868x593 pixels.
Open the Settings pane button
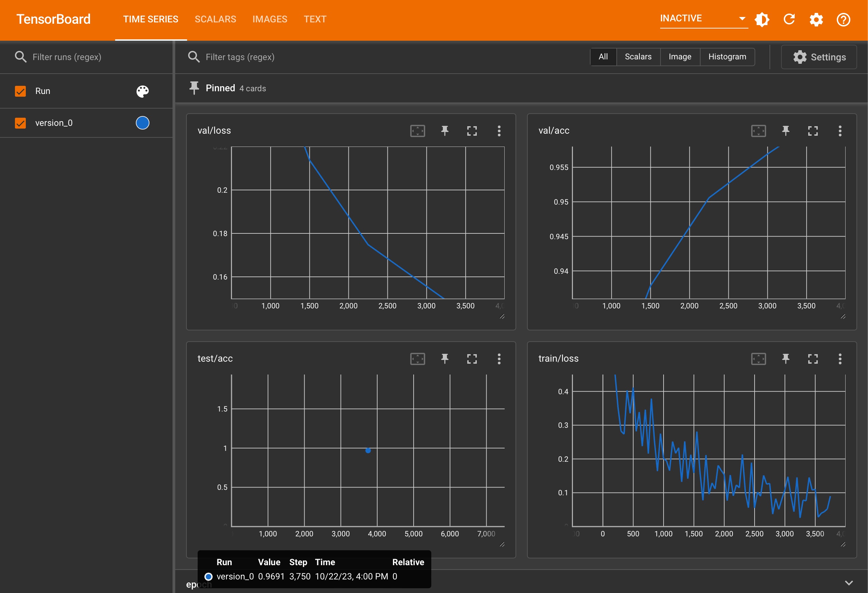click(819, 57)
